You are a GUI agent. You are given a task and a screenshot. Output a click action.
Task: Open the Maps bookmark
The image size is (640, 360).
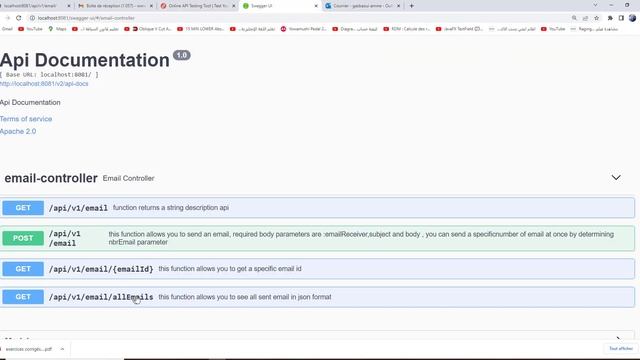pos(58,29)
